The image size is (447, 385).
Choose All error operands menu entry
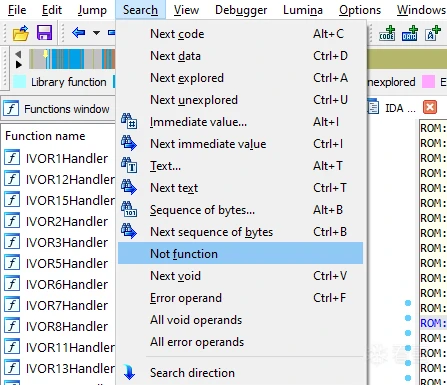[240, 342]
